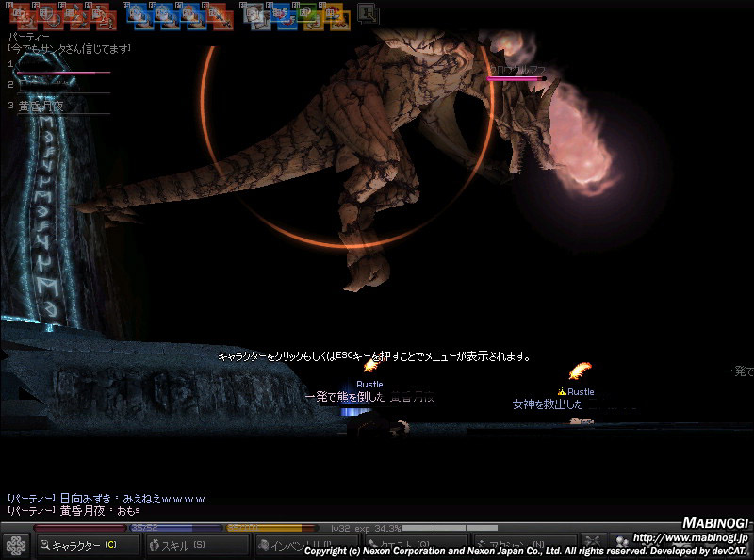754x560 pixels.
Task: Use the F5 blue magic skill
Action: (139, 17)
